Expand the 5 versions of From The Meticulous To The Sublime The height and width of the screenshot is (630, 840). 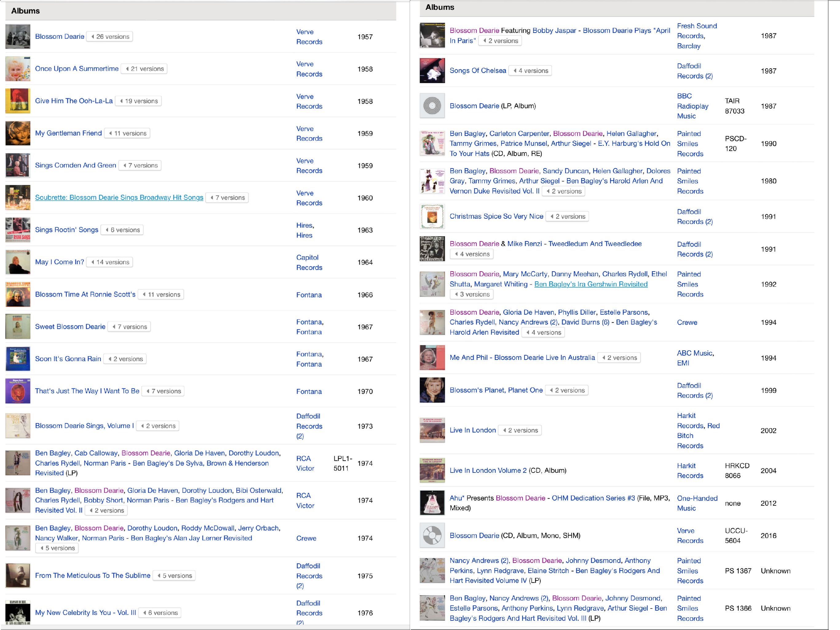(173, 576)
